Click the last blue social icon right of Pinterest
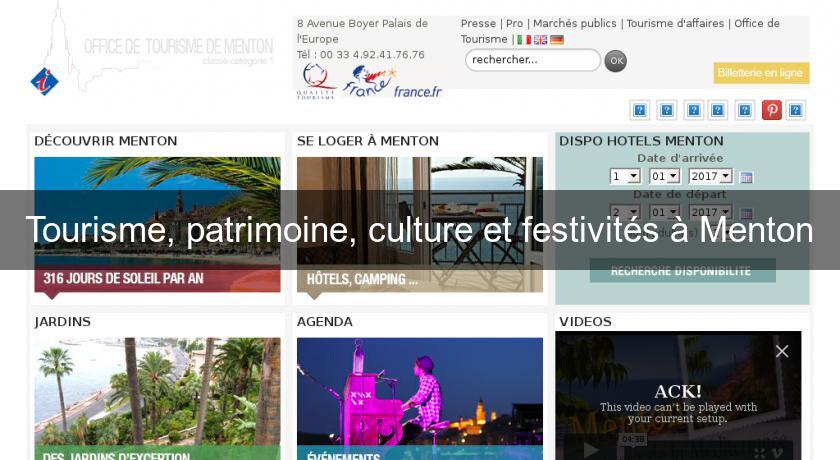 (796, 110)
